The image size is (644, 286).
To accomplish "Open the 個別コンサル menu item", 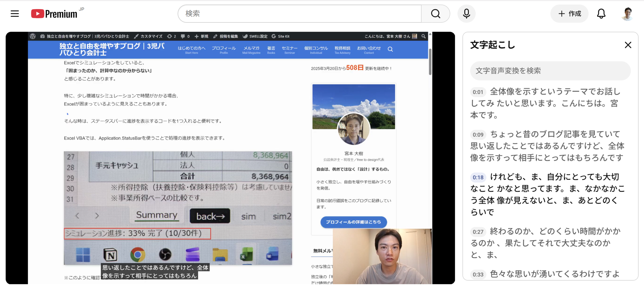I will pyautogui.click(x=316, y=50).
